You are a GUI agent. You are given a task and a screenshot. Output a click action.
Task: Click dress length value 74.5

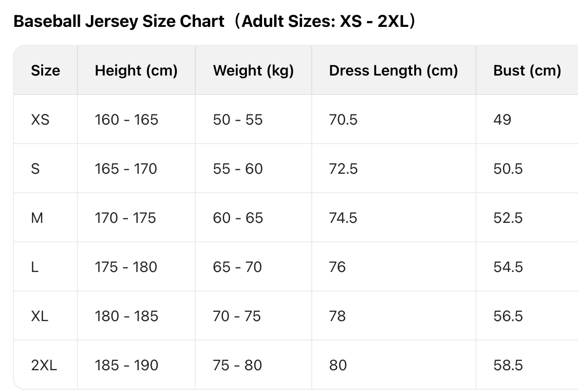coord(343,218)
